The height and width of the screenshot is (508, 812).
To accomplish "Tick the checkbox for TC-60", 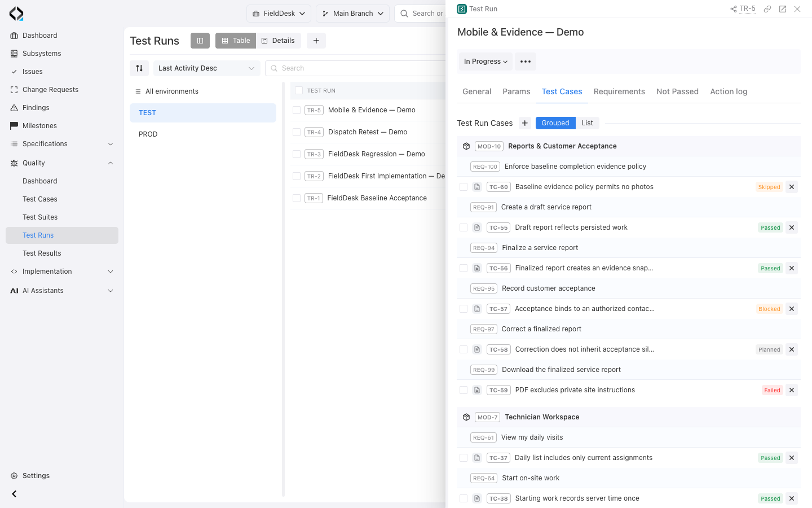I will click(464, 187).
